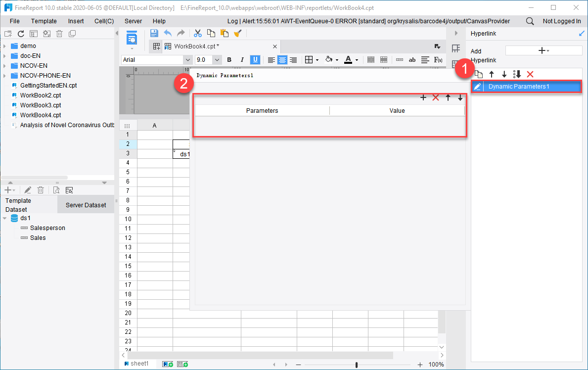Open cell border style dropdown arrow

[317, 60]
